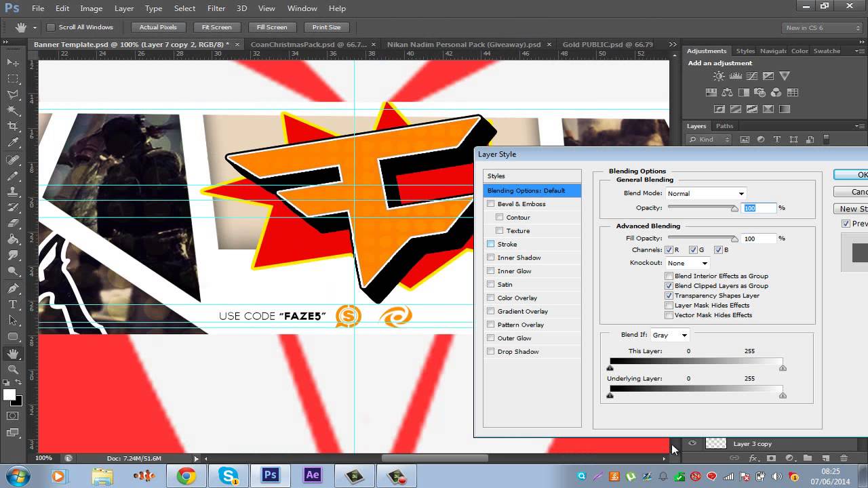Image resolution: width=868 pixels, height=488 pixels.
Task: Open the Blend Mode dropdown
Action: (705, 193)
